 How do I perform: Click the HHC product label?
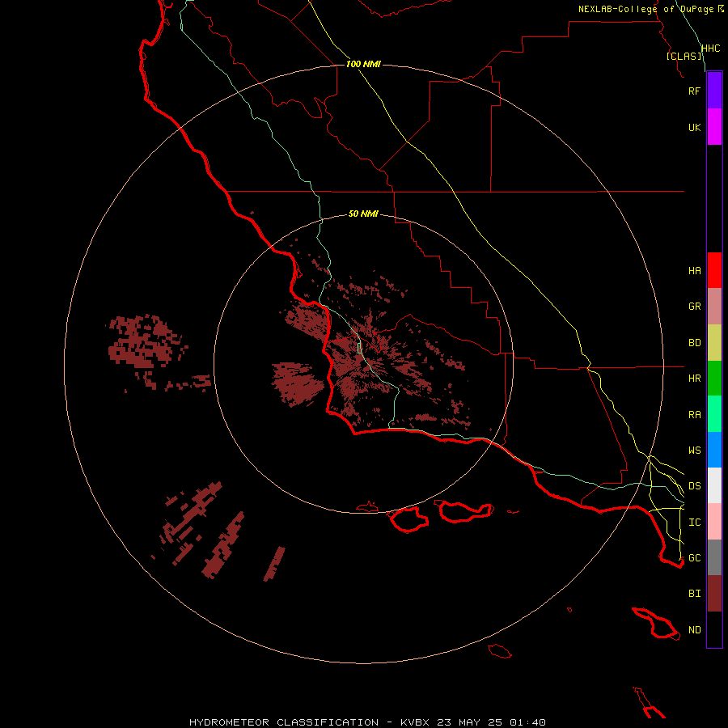(x=711, y=49)
